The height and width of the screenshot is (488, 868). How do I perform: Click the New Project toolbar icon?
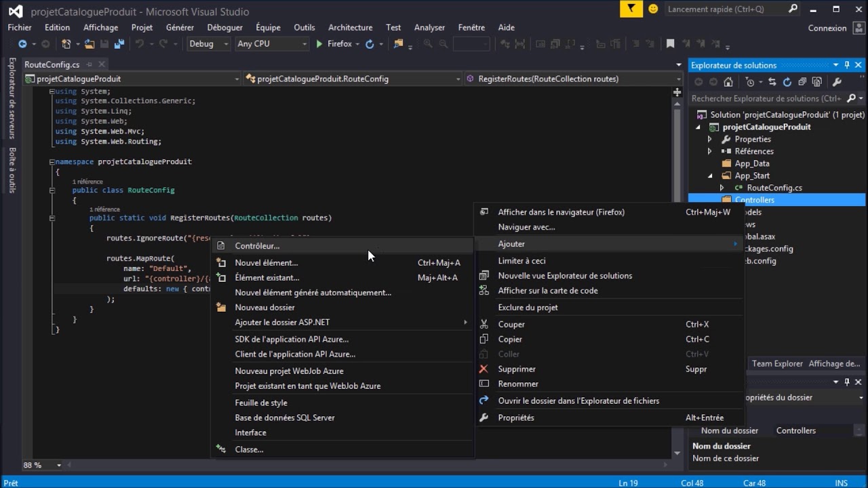[66, 44]
